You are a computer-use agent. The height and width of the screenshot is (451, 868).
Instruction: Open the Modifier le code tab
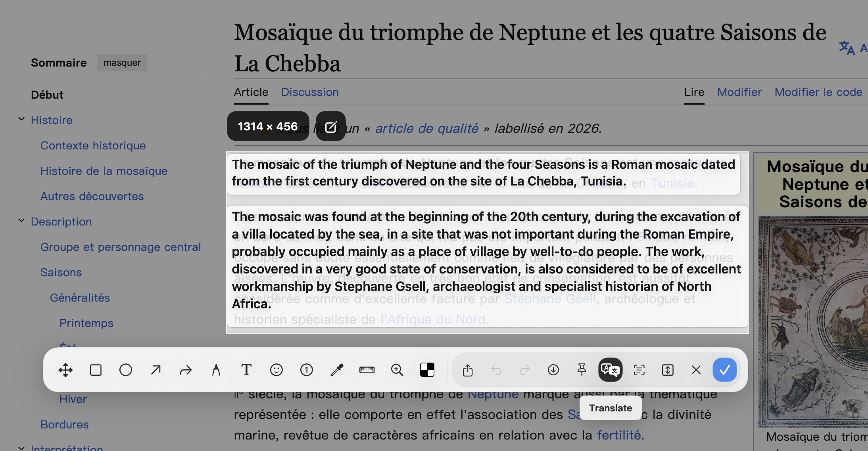coord(818,92)
